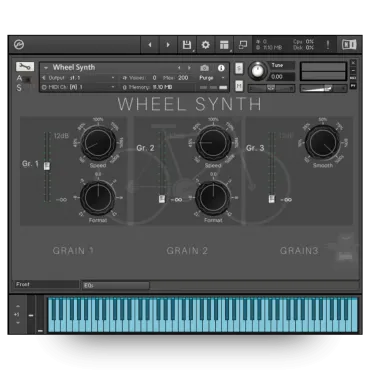Image resolution: width=370 pixels, height=370 pixels.
Task: Toggle the AUX button on instrument header
Action: [x=353, y=78]
